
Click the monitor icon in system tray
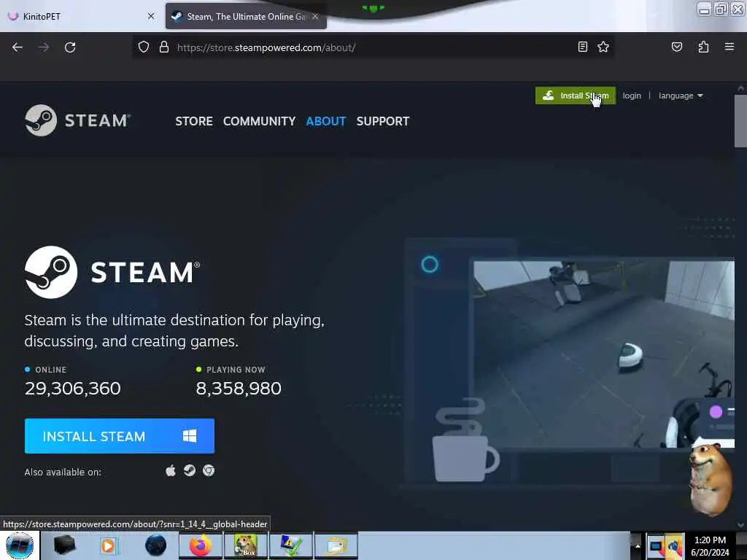(656, 546)
